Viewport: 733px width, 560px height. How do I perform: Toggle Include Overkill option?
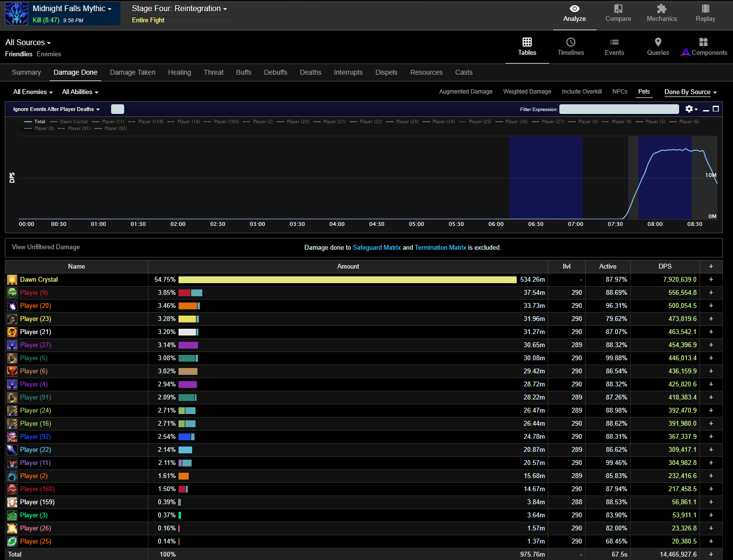pyautogui.click(x=582, y=92)
